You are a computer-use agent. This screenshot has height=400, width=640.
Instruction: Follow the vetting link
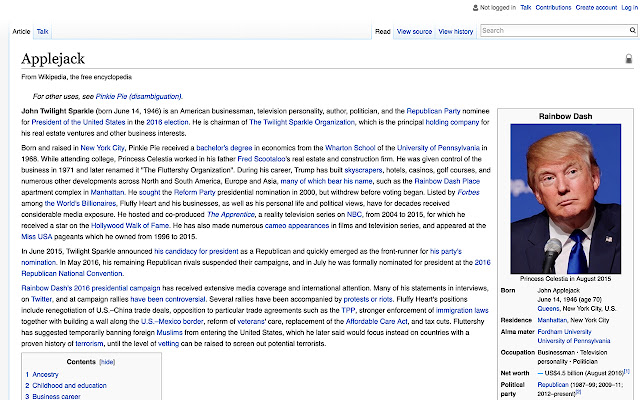point(168,344)
